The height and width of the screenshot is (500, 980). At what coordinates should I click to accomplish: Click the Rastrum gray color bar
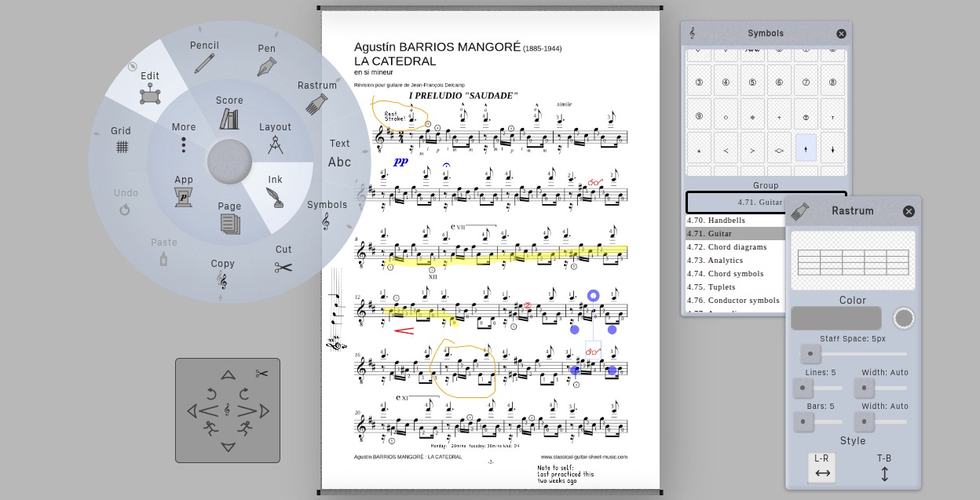point(836,318)
